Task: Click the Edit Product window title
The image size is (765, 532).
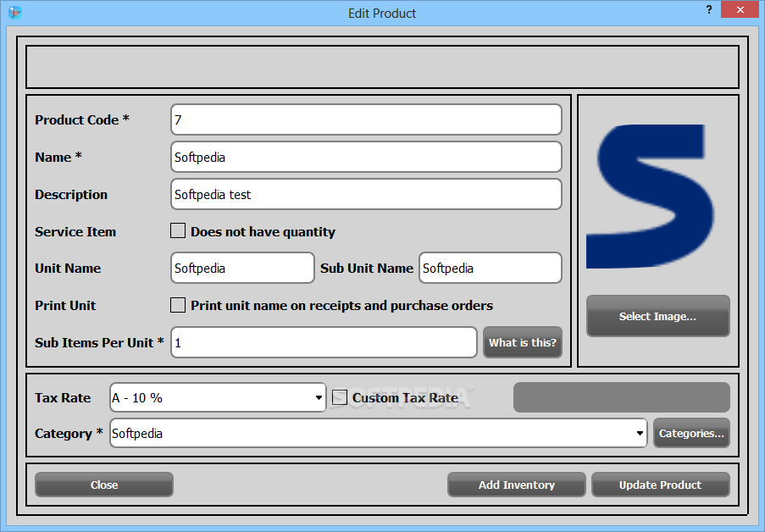Action: pos(382,14)
